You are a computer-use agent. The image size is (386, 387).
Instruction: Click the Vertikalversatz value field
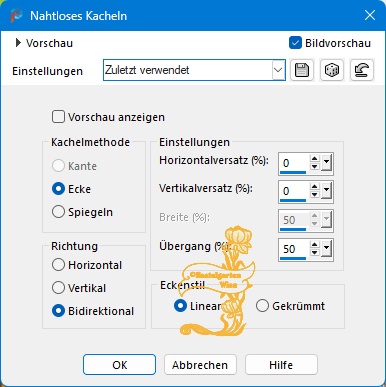coord(293,191)
